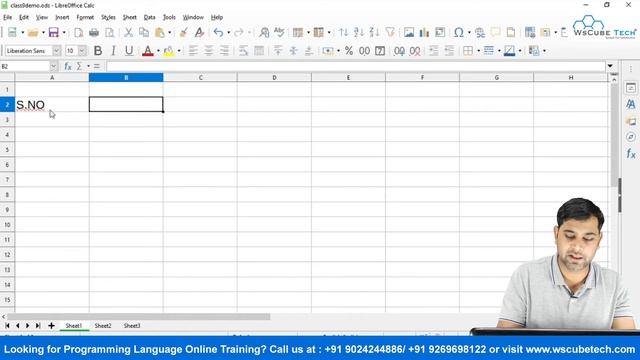Click the horizontal scrollbar thumb

coord(138,317)
